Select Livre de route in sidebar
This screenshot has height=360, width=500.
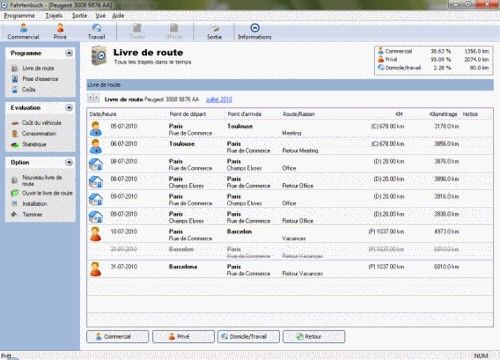[38, 68]
